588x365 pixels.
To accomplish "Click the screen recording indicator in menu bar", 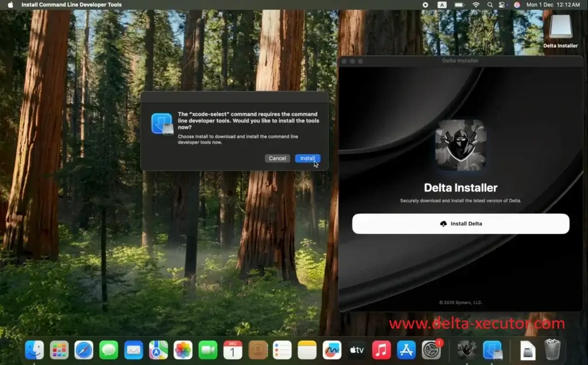I will 425,5.
